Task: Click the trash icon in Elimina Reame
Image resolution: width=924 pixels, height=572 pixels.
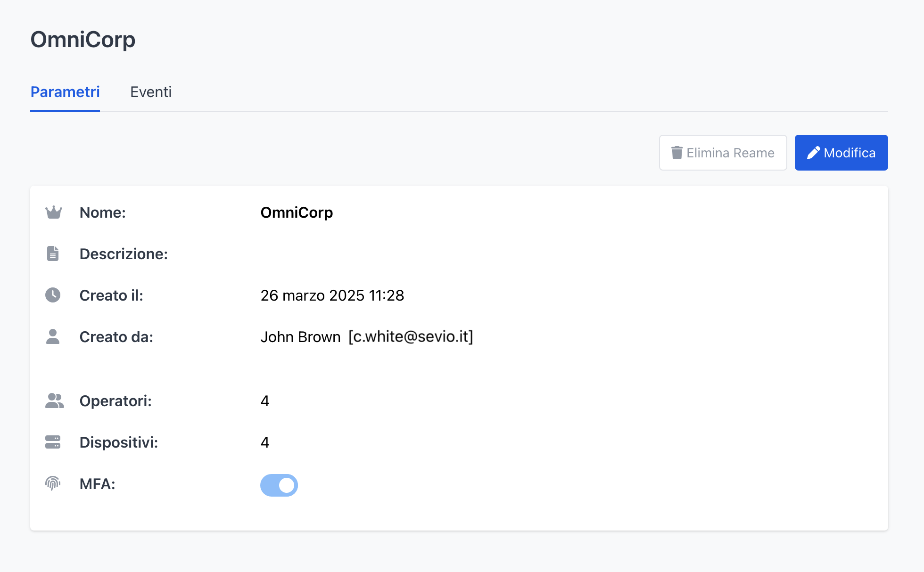Action: click(676, 153)
